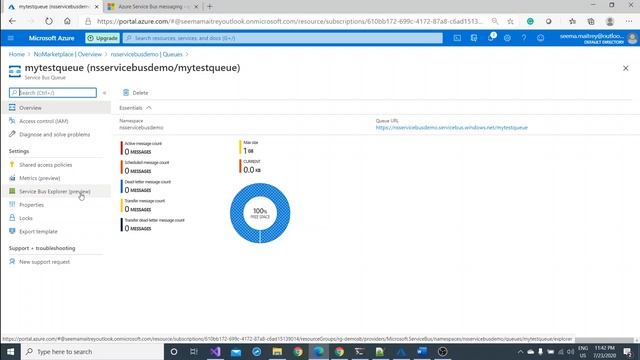Go to Home breadcrumb
Viewport: 640px width, 360px height.
click(x=17, y=54)
